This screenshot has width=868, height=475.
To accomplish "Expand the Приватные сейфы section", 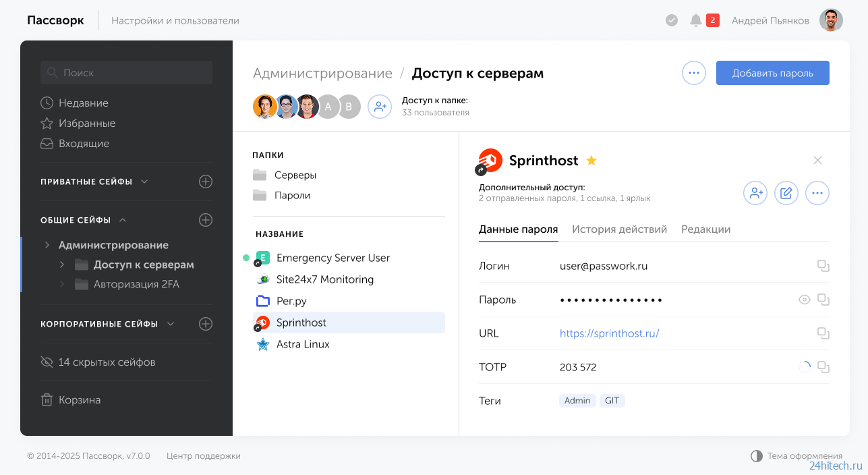I will [x=144, y=181].
